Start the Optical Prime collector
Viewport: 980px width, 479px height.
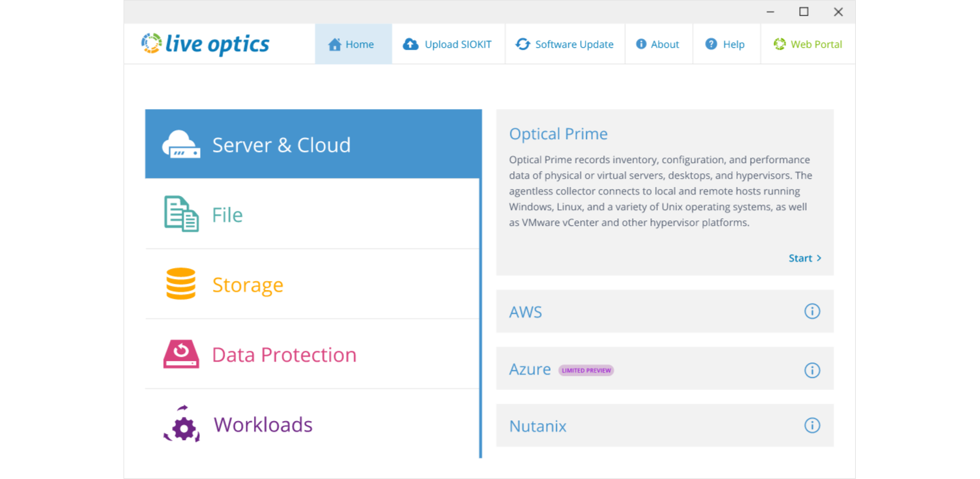tap(805, 258)
